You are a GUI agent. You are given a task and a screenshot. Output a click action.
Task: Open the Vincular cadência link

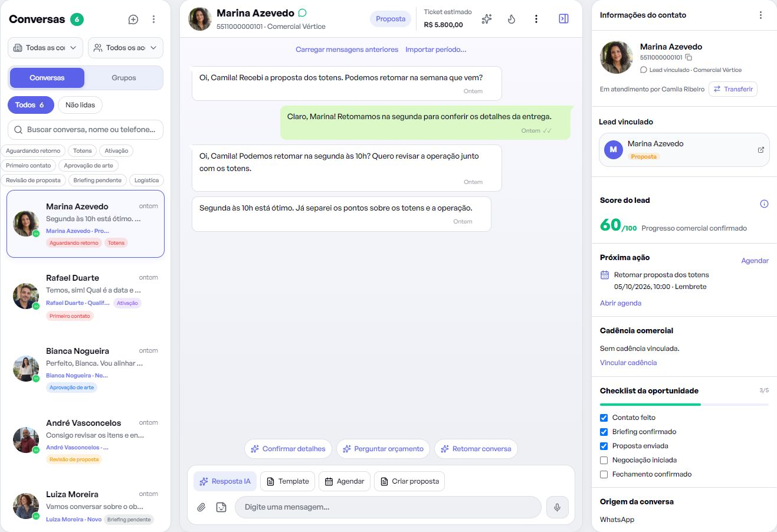coord(628,363)
